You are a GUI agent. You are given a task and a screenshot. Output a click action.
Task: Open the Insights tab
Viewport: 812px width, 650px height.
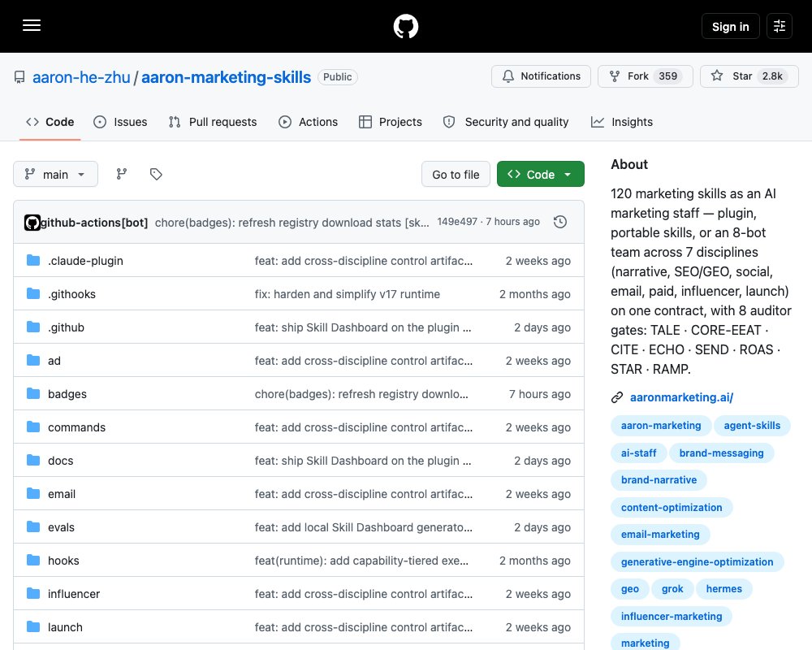coord(622,122)
